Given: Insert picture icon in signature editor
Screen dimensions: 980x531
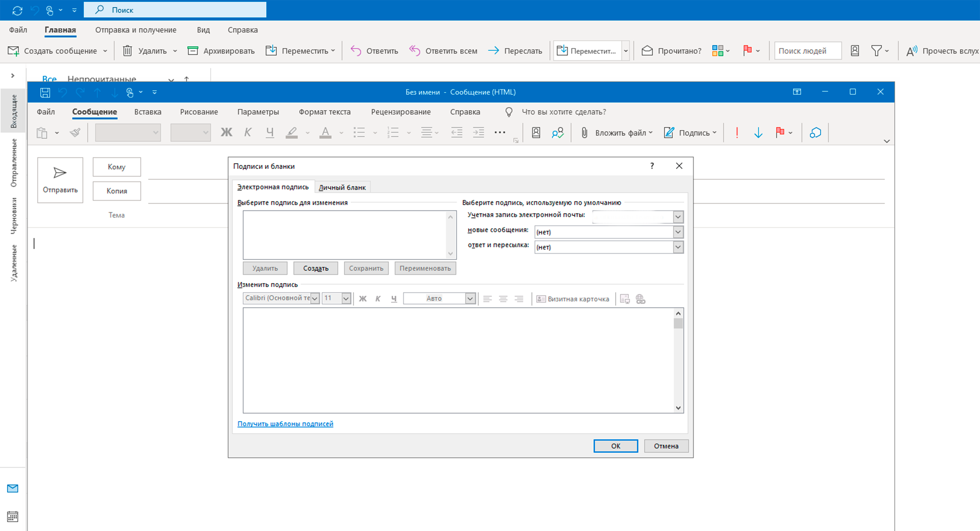Looking at the screenshot, I should (625, 299).
